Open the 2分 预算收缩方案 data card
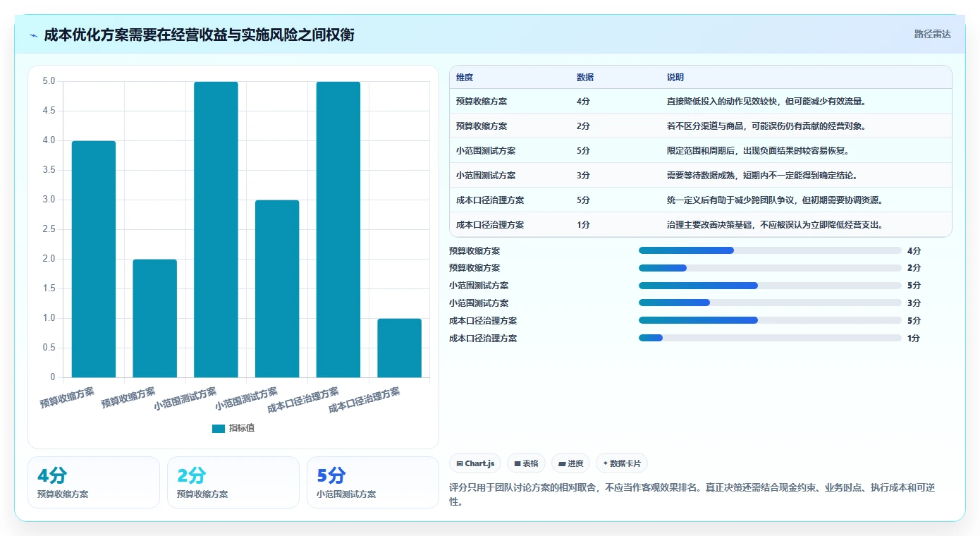Viewport: 980px width, 536px height. [x=233, y=482]
